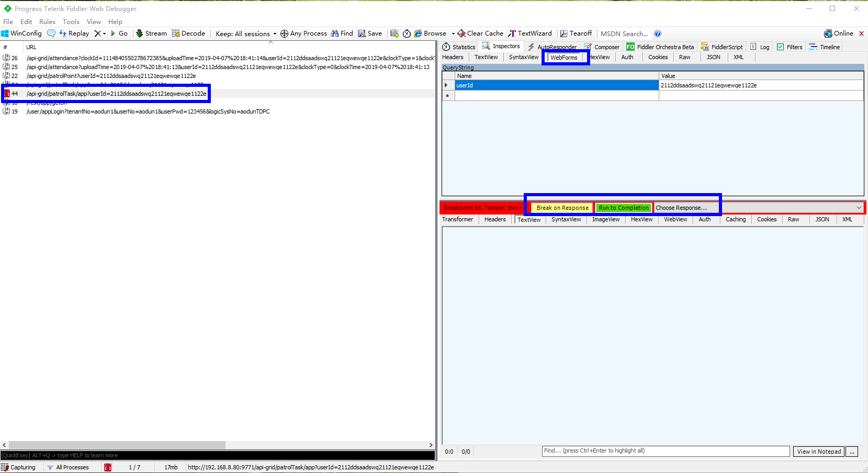Select session 19 appLogin row

218,111
